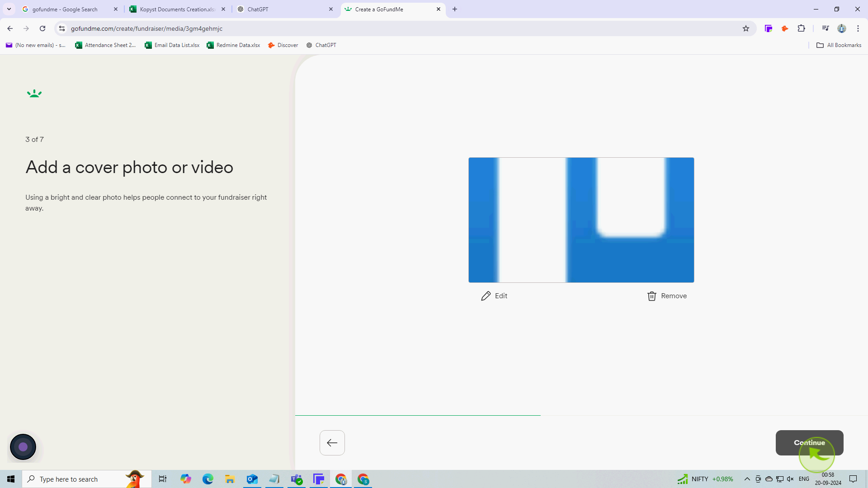Open the No new emails bookmark
Image resolution: width=868 pixels, height=488 pixels.
pos(36,45)
